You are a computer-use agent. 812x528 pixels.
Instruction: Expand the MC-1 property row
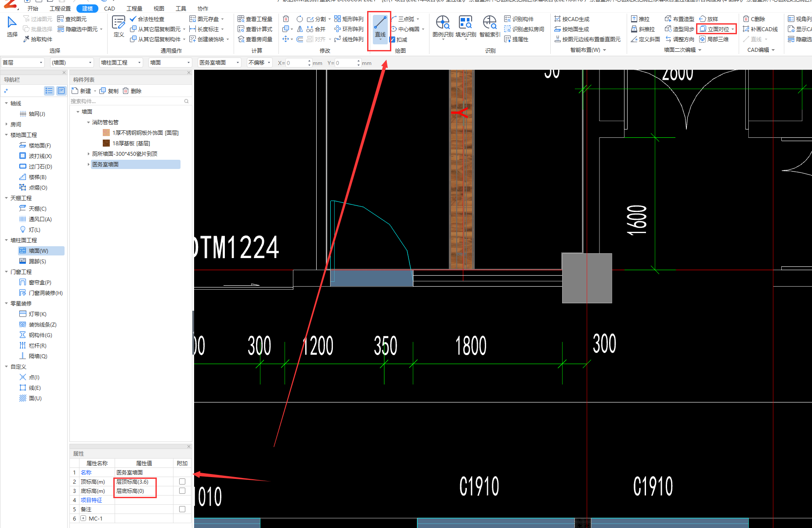click(83, 518)
